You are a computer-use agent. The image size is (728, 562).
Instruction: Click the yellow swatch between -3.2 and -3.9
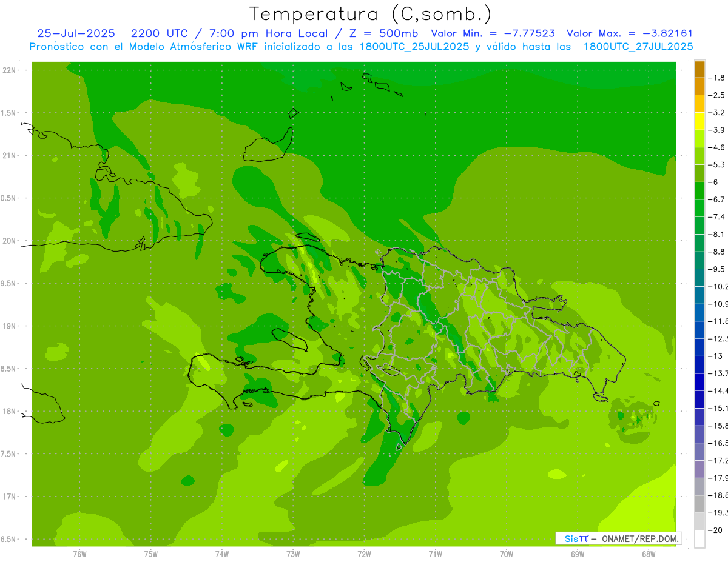[699, 121]
